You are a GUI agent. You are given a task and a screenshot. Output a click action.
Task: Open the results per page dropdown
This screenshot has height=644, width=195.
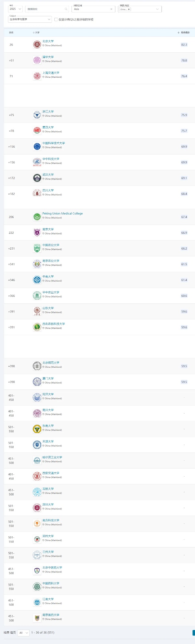pyautogui.click(x=23, y=633)
